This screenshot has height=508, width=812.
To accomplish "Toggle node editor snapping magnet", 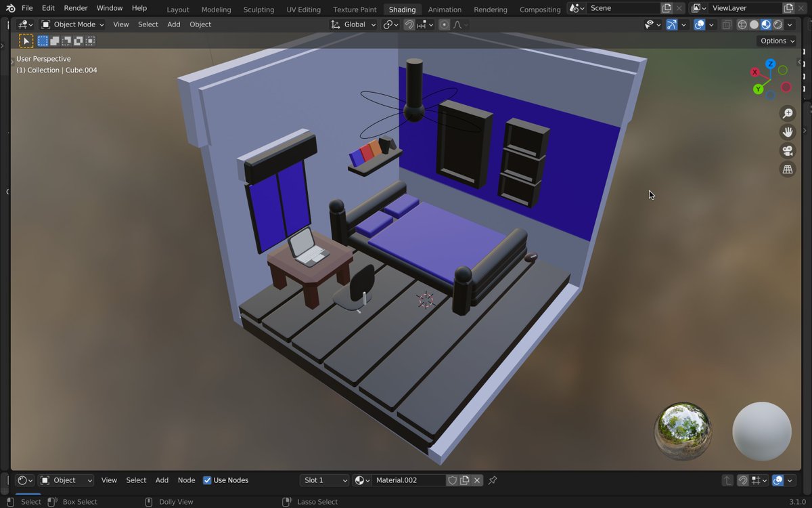I will click(743, 480).
